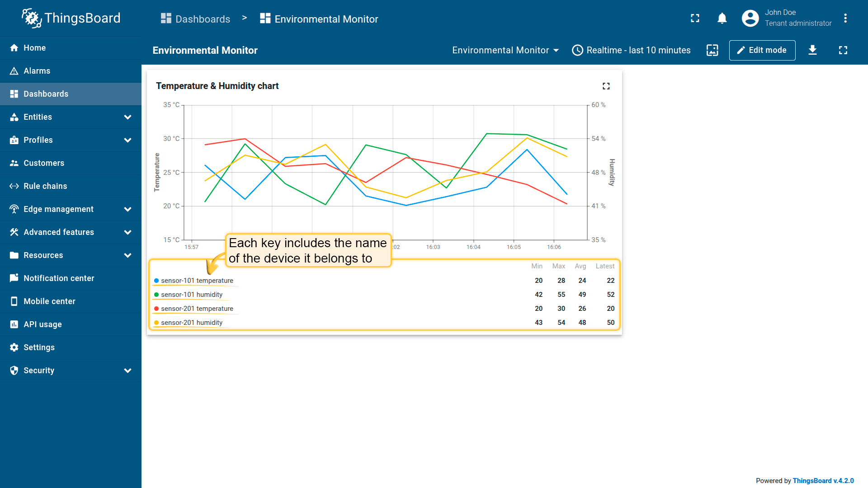868x488 pixels.
Task: Expand the Advanced features menu
Action: click(x=71, y=232)
